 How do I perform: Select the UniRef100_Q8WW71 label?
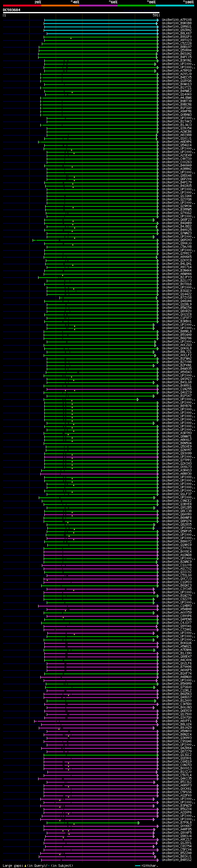click(x=177, y=436)
